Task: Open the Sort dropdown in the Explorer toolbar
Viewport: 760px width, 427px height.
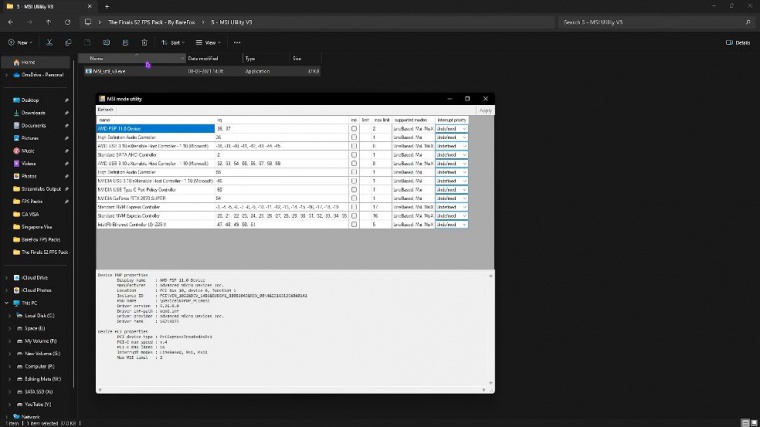Action: pos(173,43)
